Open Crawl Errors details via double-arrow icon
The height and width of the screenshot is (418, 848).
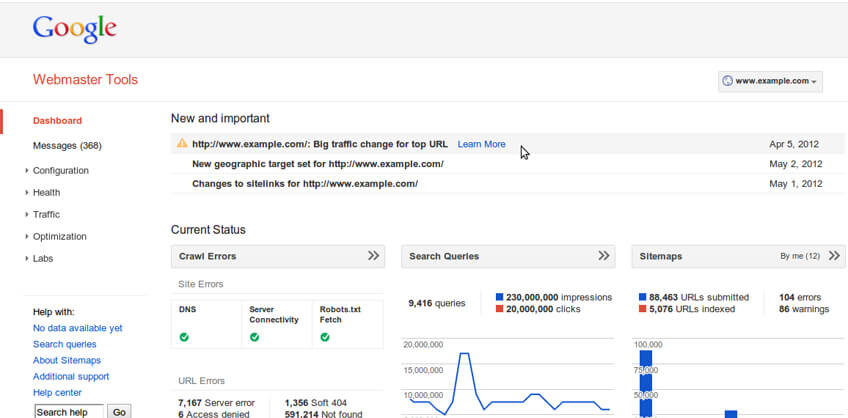[x=373, y=256]
